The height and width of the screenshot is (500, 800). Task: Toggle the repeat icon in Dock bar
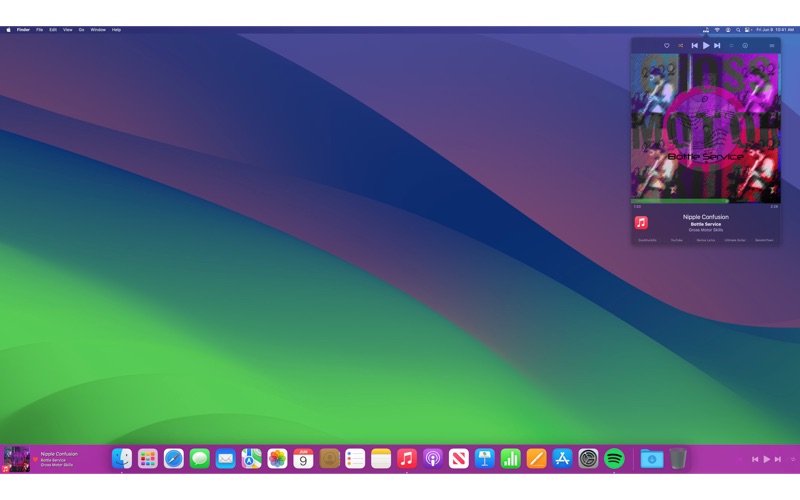click(x=793, y=459)
